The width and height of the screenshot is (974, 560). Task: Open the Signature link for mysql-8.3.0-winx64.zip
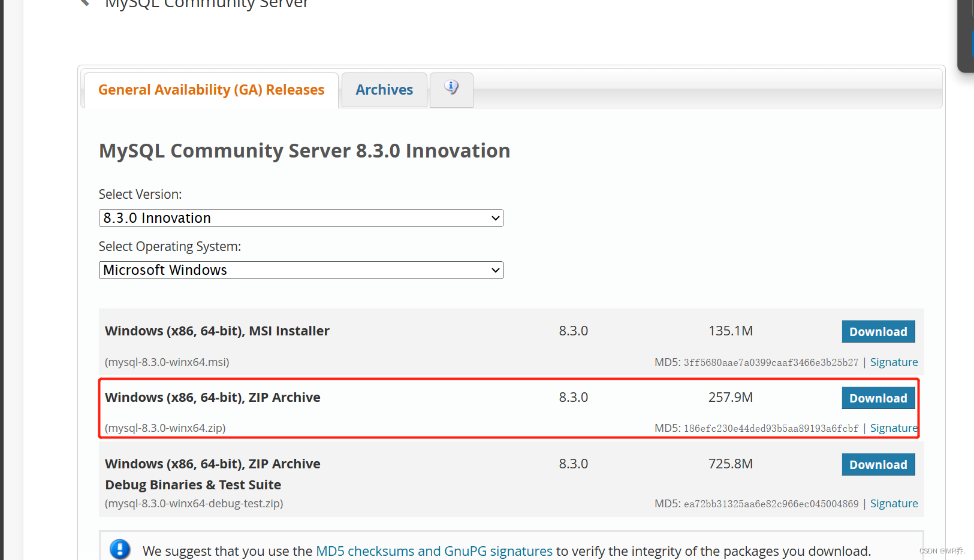click(894, 428)
